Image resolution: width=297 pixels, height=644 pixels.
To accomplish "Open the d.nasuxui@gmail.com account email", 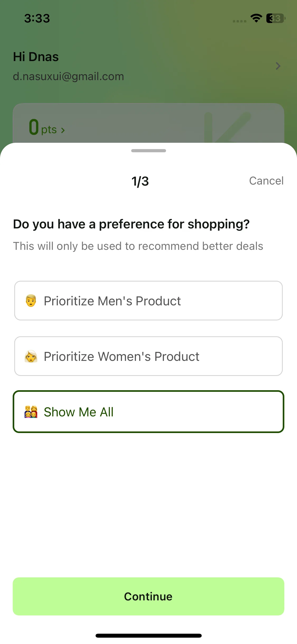I will (68, 76).
